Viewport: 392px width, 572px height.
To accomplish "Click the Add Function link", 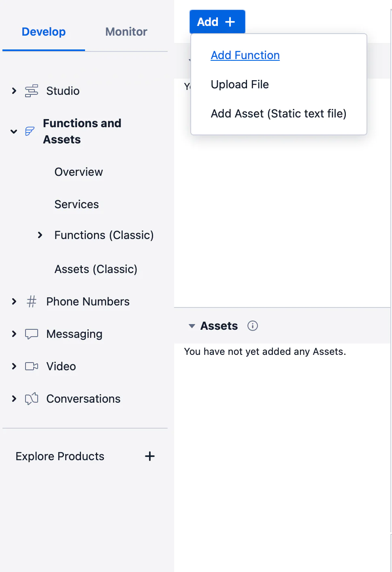I will point(245,55).
